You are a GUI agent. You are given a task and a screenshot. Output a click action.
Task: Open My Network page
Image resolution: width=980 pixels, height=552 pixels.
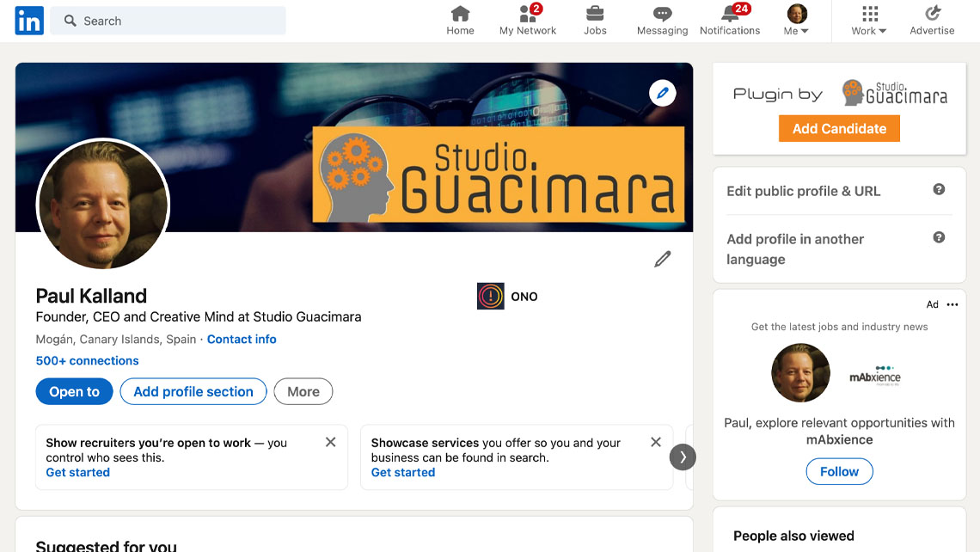(x=528, y=21)
